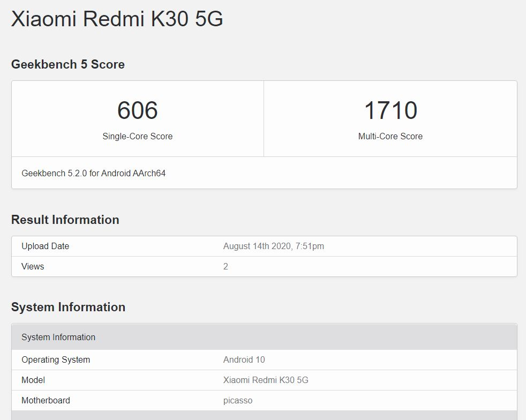526x420 pixels.
Task: Click the Xiaomi Redmi K30 5G page title
Action: point(117,19)
